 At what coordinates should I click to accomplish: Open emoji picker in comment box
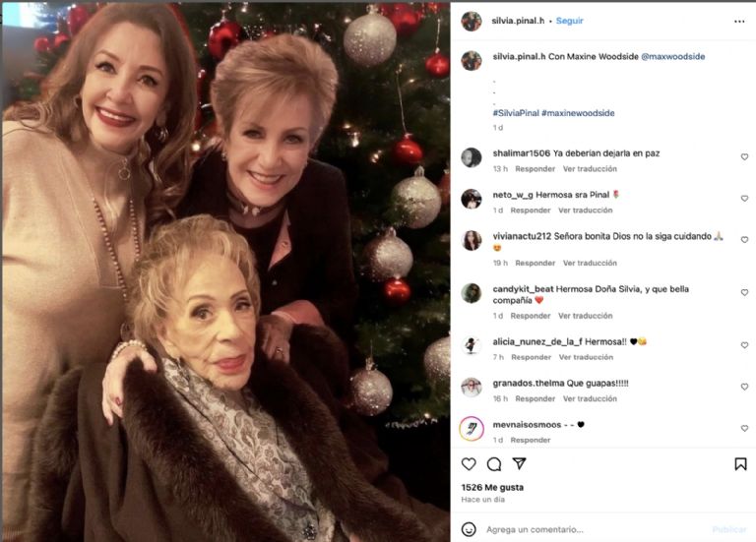470,529
